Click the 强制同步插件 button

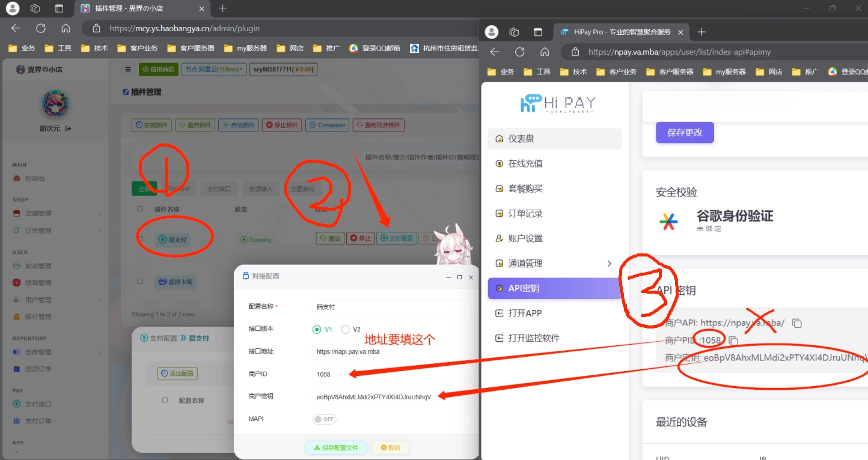(379, 126)
